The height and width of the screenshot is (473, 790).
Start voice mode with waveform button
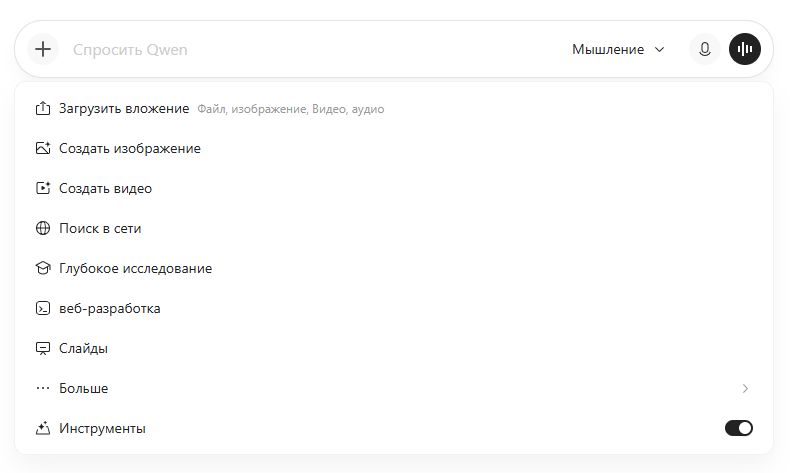[745, 49]
